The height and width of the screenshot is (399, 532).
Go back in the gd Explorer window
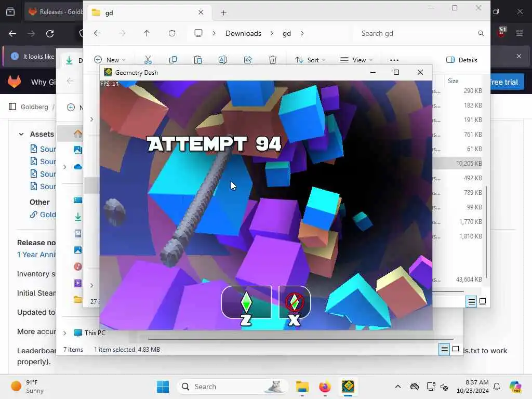(x=97, y=33)
